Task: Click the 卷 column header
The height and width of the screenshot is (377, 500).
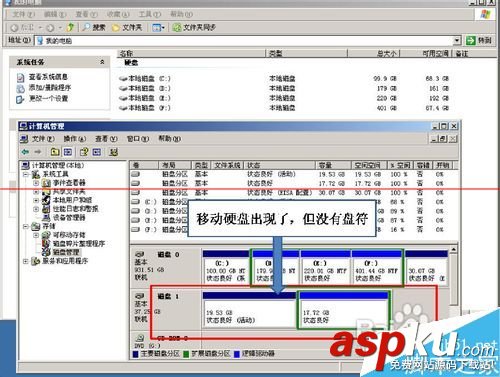Action: coord(144,165)
